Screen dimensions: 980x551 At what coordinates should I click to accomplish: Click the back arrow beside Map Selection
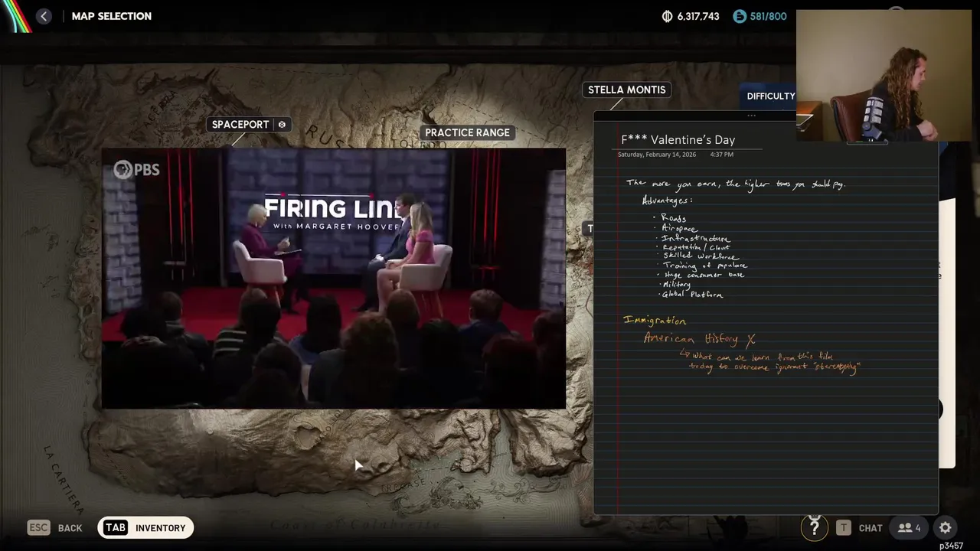(x=44, y=16)
